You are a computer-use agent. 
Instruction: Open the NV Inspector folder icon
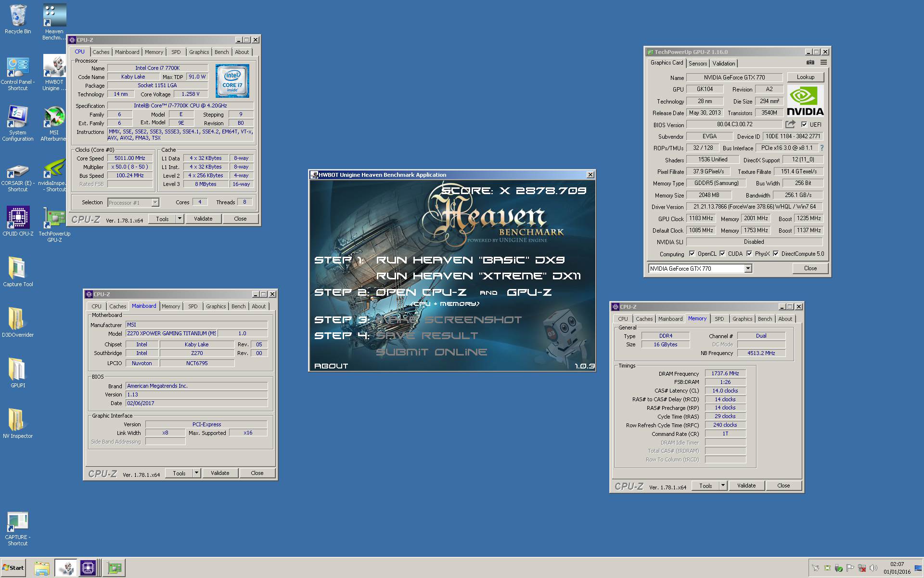coord(18,423)
